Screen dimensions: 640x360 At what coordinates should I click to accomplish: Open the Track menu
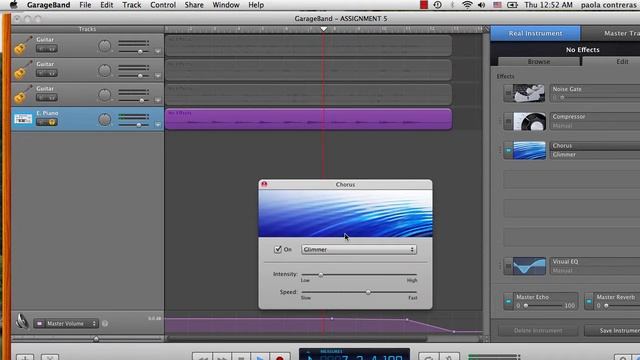[x=131, y=5]
